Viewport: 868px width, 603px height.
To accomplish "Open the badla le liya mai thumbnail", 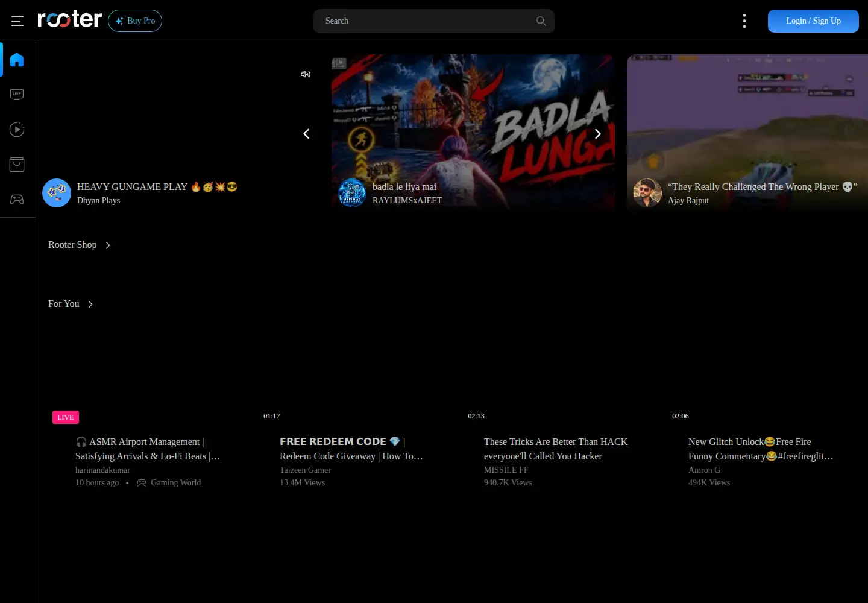I will [473, 133].
